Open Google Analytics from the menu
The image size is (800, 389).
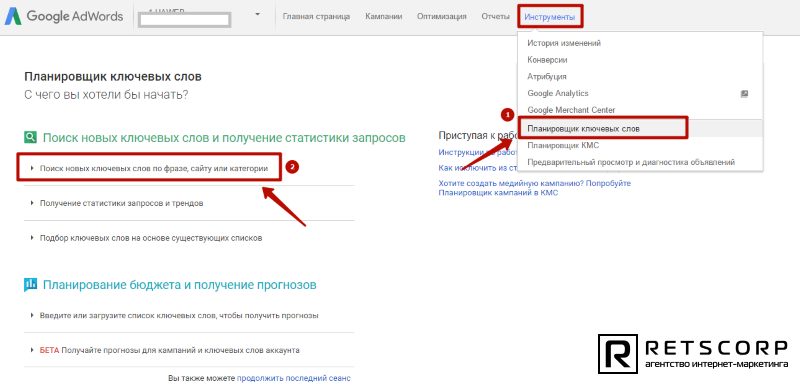(x=558, y=93)
